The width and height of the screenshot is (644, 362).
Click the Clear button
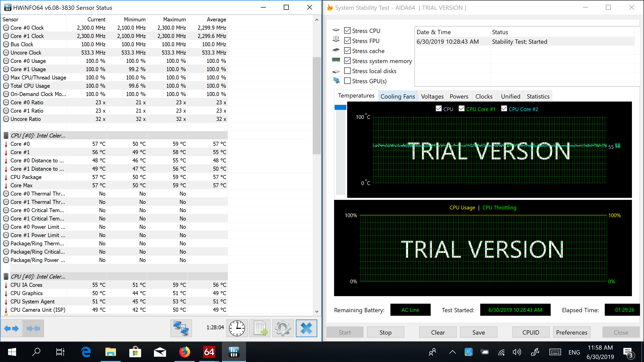[x=438, y=332]
